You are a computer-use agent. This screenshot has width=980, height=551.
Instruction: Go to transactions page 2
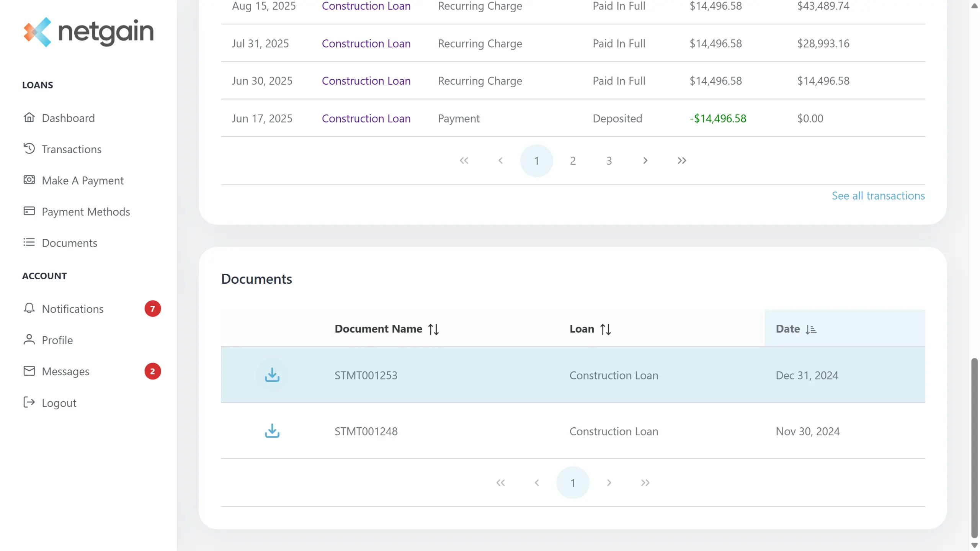point(572,161)
